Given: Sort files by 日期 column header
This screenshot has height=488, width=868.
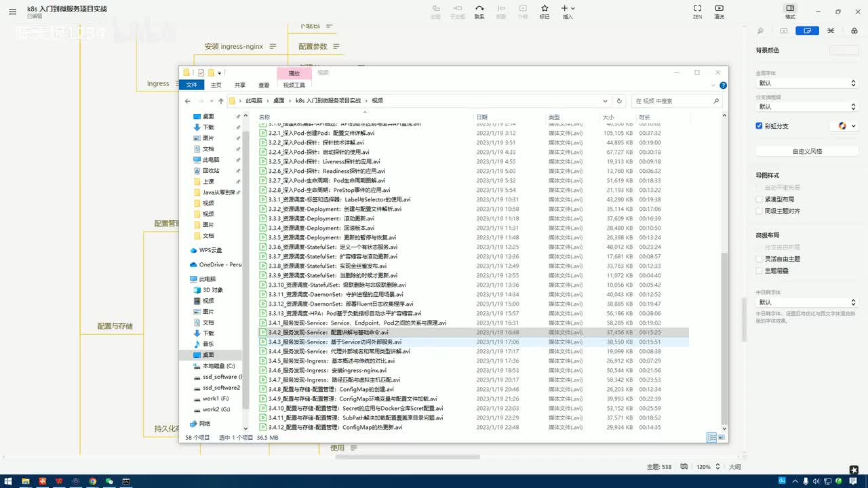Looking at the screenshot, I should 482,117.
